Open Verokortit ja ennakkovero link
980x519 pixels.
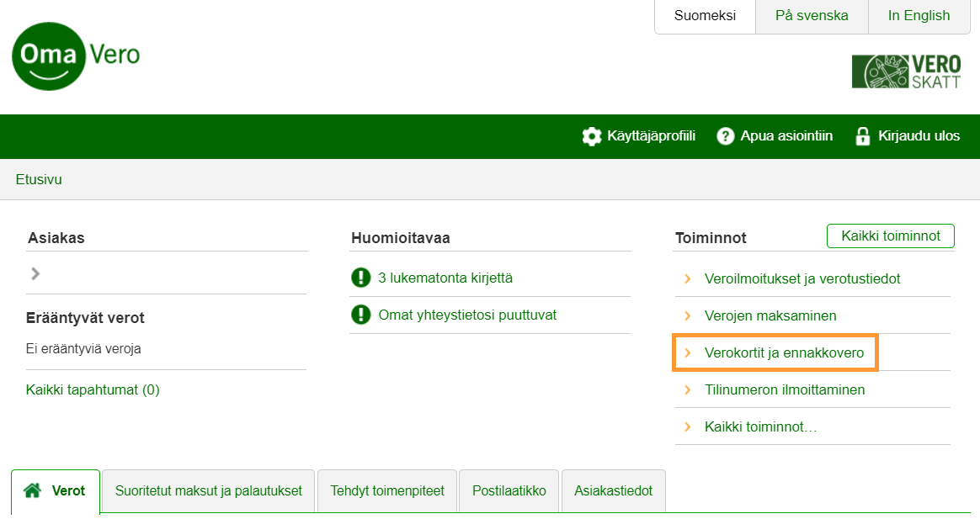click(784, 353)
